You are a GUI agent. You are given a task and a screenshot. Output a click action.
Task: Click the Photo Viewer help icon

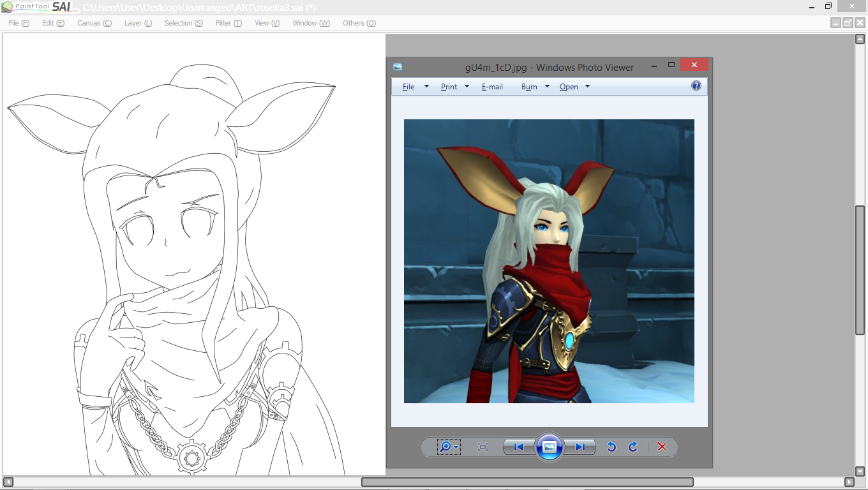[x=696, y=85]
